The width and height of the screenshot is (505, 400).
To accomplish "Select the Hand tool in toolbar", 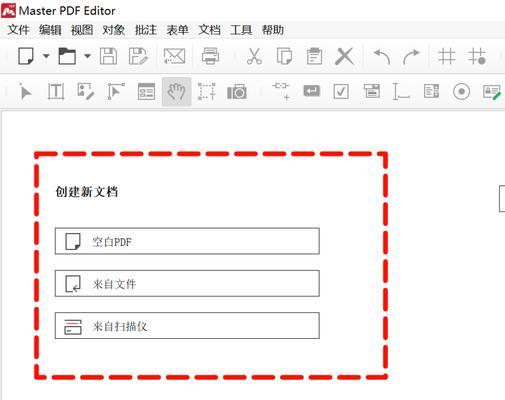I will [176, 91].
